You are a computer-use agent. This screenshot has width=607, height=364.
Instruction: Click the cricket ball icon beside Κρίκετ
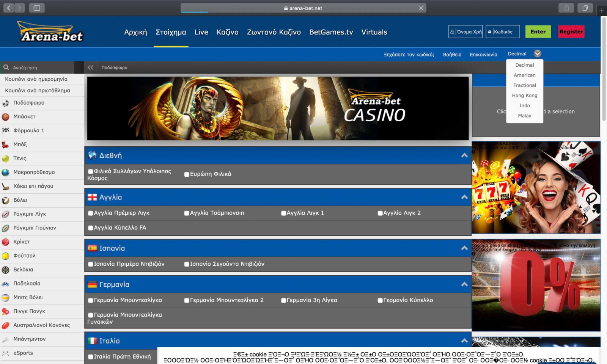click(6, 242)
